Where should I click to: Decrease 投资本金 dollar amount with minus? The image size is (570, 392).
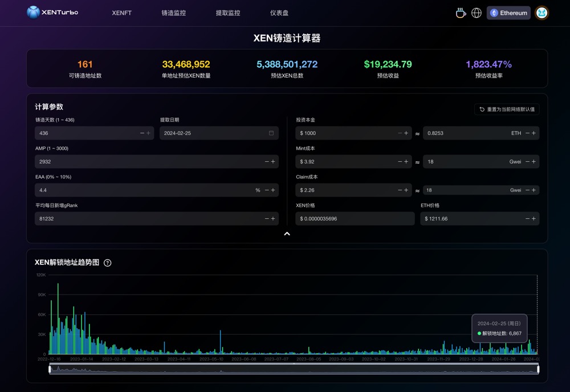tap(400, 133)
